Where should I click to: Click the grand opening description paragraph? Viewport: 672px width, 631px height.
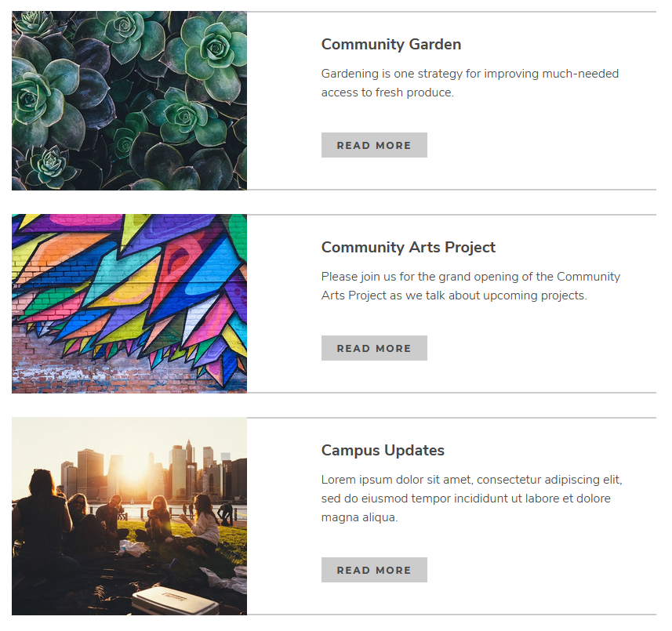click(470, 286)
